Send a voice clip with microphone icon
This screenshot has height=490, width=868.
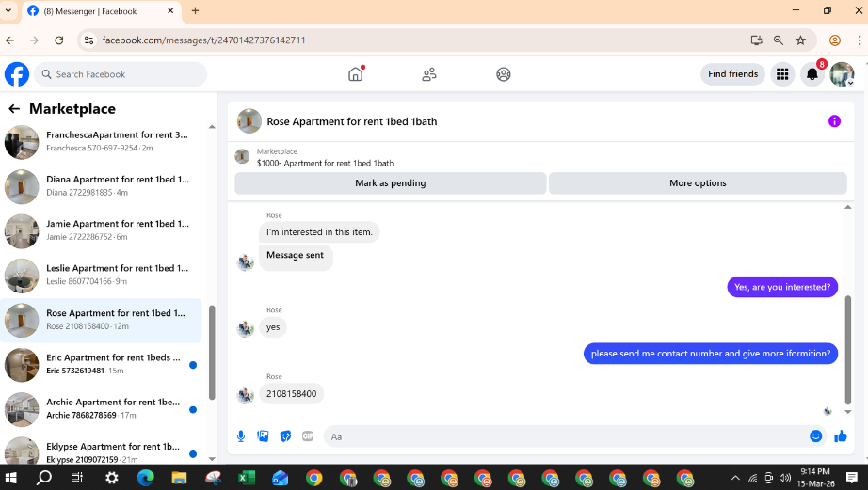[241, 436]
